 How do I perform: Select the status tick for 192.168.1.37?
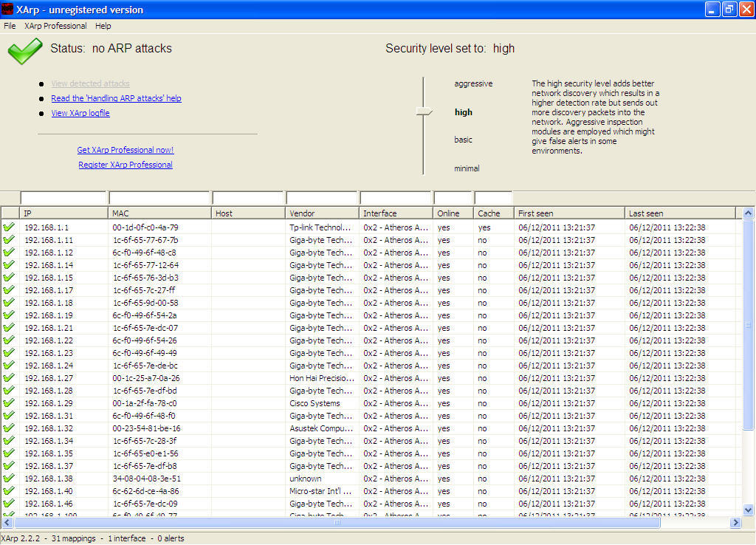coord(9,465)
